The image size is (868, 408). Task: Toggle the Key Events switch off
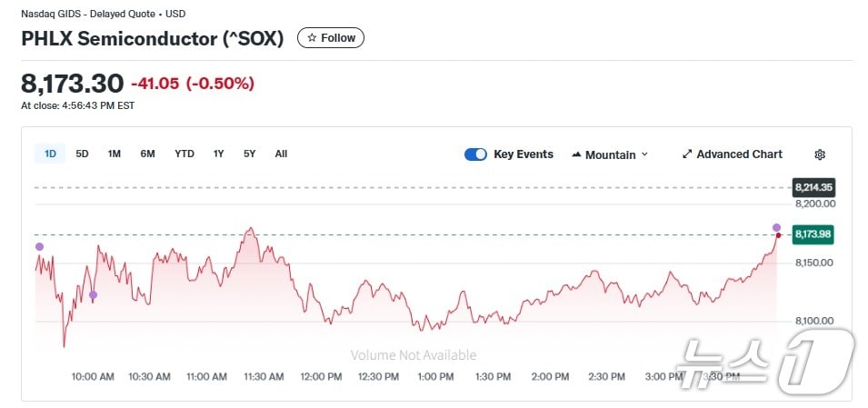(x=475, y=154)
